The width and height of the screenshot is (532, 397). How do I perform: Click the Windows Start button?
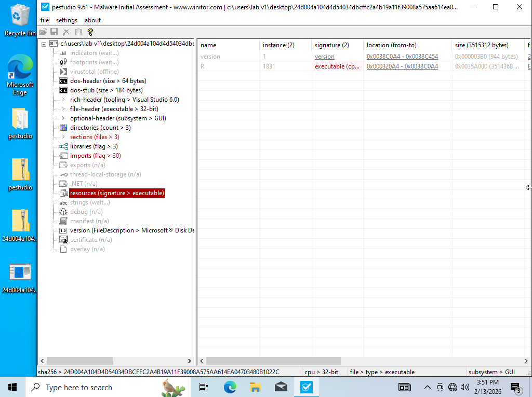12,387
